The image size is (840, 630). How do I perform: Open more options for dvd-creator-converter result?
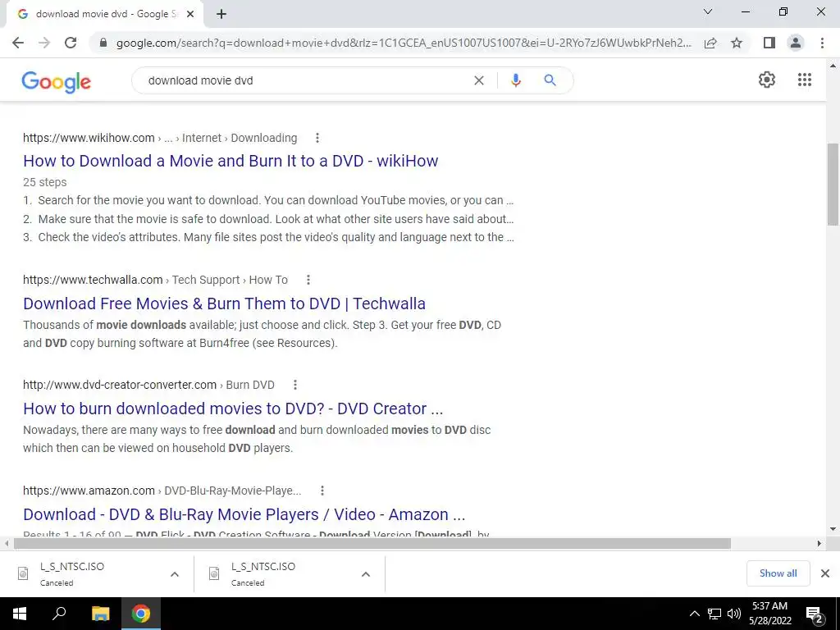295,385
